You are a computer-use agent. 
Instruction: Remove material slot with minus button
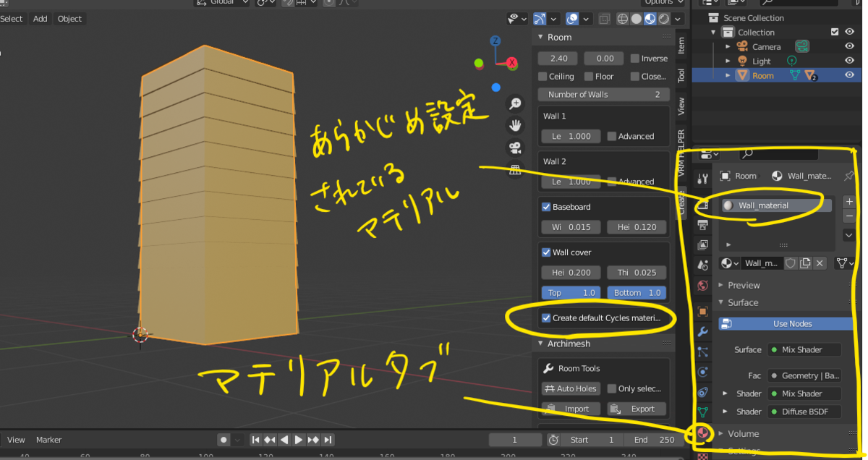(849, 216)
